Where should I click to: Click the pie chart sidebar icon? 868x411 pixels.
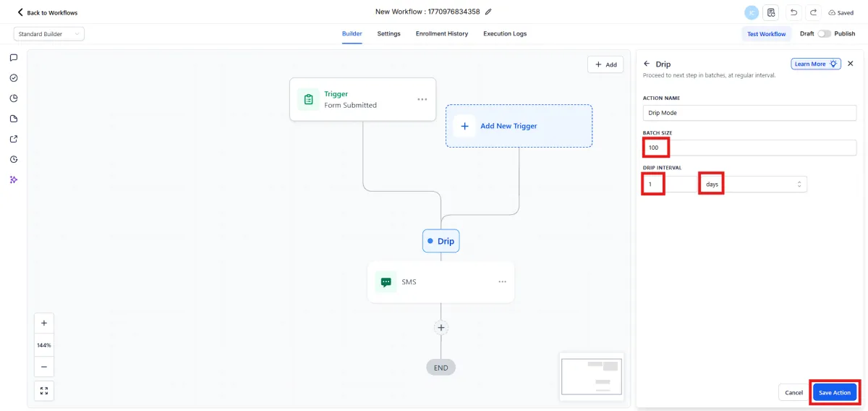14,98
